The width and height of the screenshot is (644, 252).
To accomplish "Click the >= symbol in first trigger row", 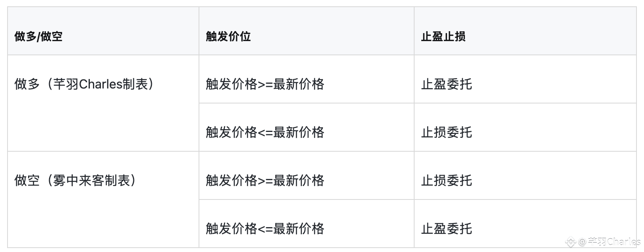I will coord(265,85).
